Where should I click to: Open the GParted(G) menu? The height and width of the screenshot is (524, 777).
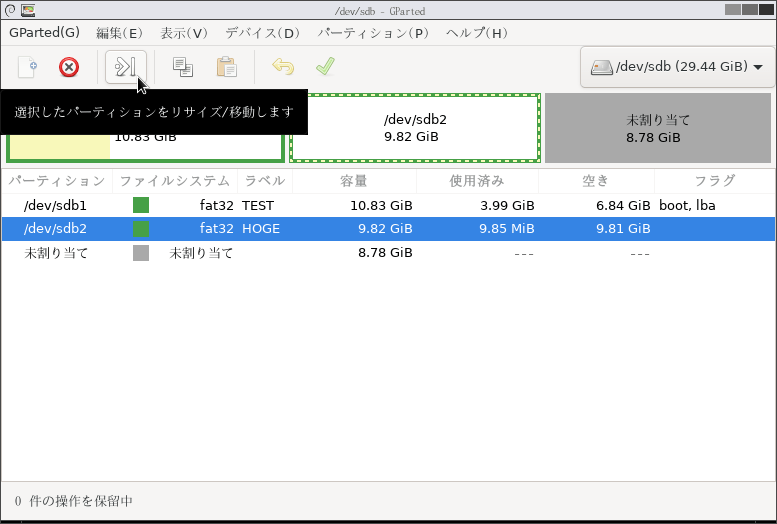[x=44, y=33]
